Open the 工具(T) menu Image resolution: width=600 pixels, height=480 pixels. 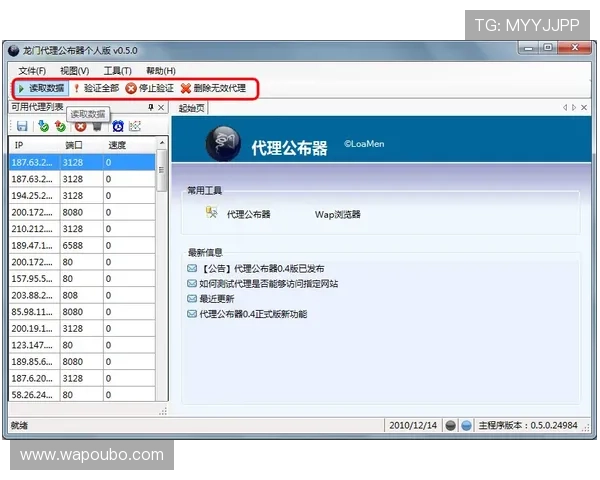click(x=117, y=71)
